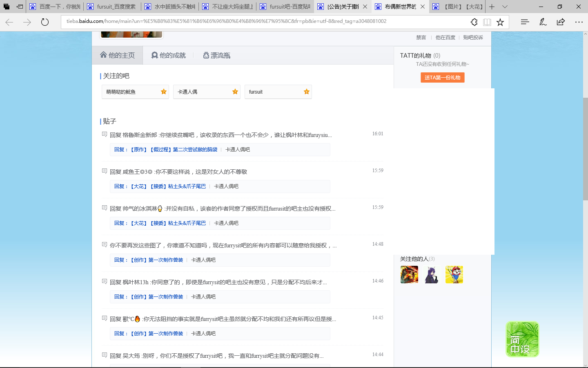Toggle reading view book icon
The height and width of the screenshot is (368, 588).
pyautogui.click(x=487, y=22)
